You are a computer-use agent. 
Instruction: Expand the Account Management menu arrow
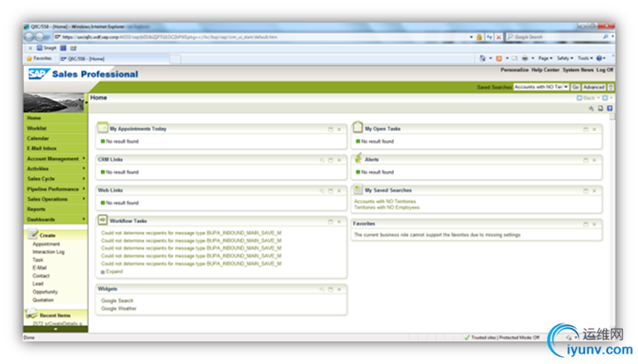click(84, 159)
